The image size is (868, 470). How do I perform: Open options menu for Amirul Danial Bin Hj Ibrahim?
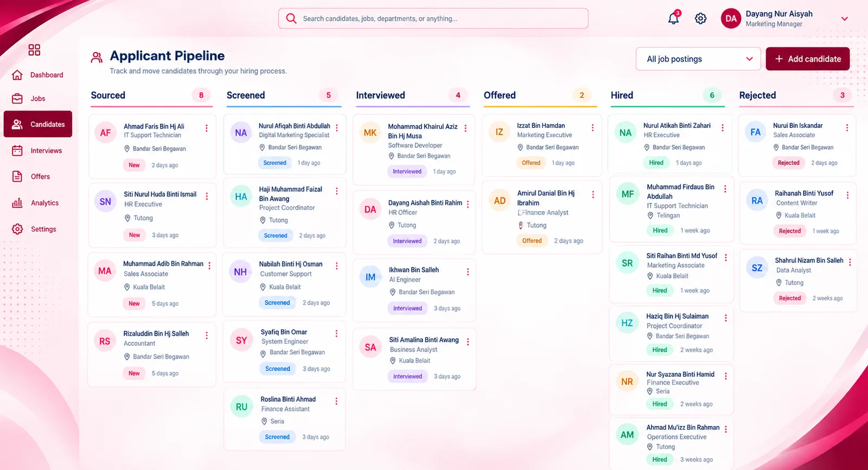click(593, 195)
